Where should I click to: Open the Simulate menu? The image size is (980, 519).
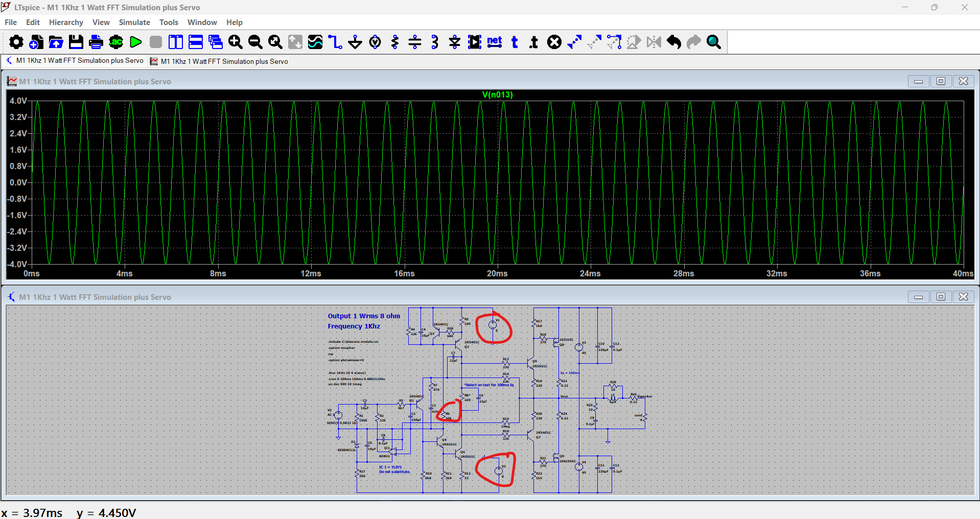[x=134, y=22]
